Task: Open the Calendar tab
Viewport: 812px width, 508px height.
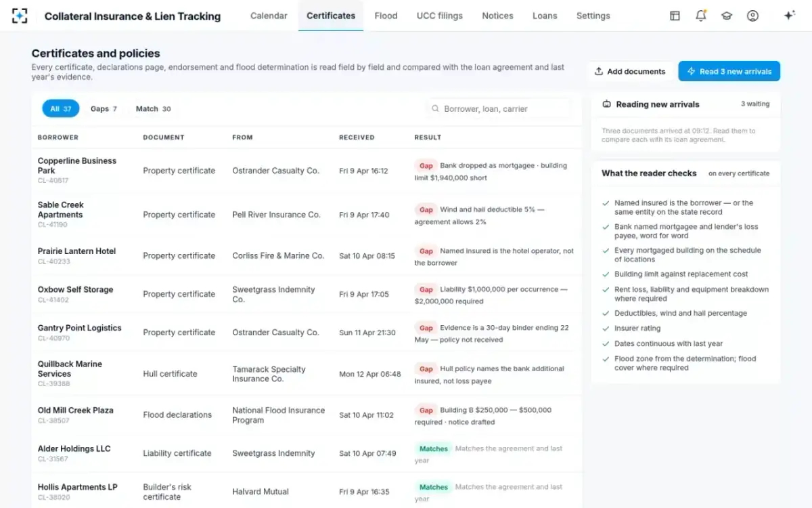Action: (x=269, y=16)
